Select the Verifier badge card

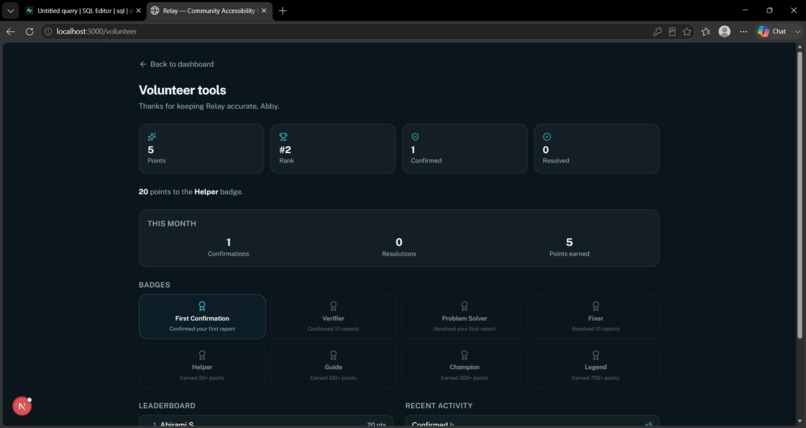[333, 317]
